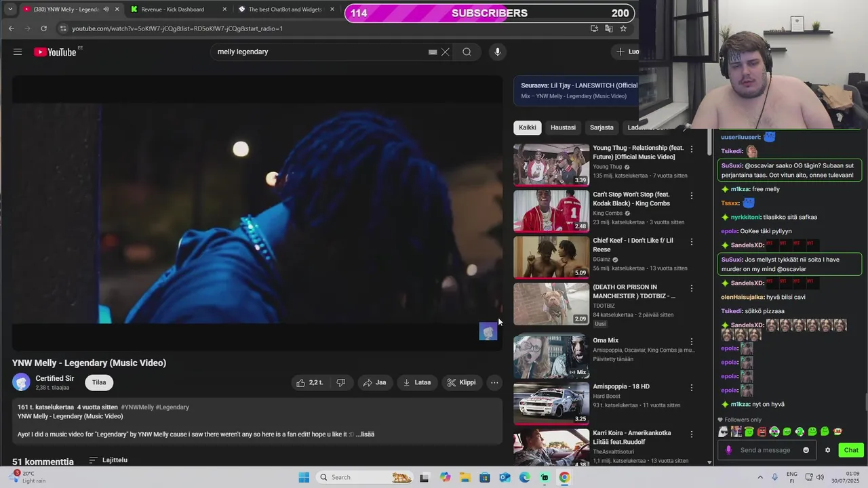Click the video player area
Image resolution: width=868 pixels, height=488 pixels.
257,213
